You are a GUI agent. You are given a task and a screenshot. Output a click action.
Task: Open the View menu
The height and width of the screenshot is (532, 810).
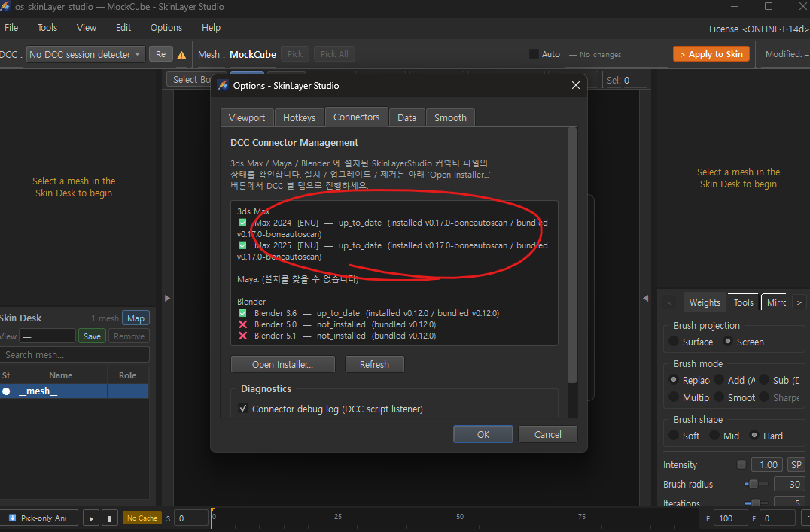(87, 27)
